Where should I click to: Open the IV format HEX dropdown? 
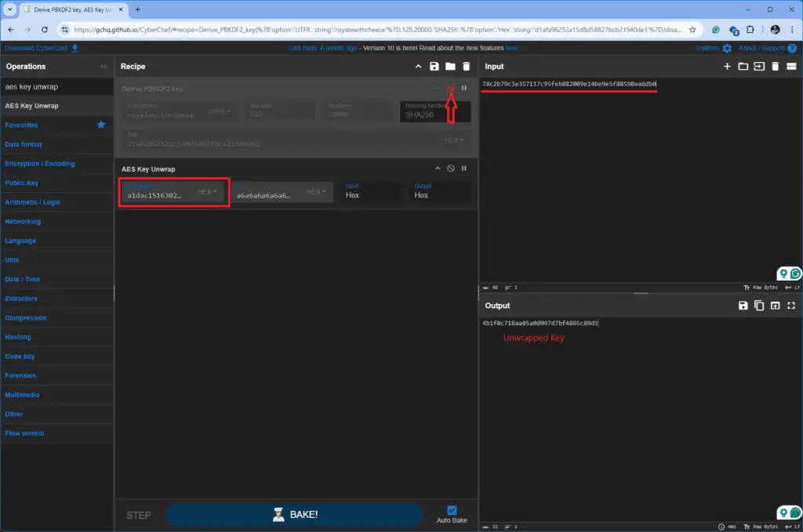coord(316,192)
